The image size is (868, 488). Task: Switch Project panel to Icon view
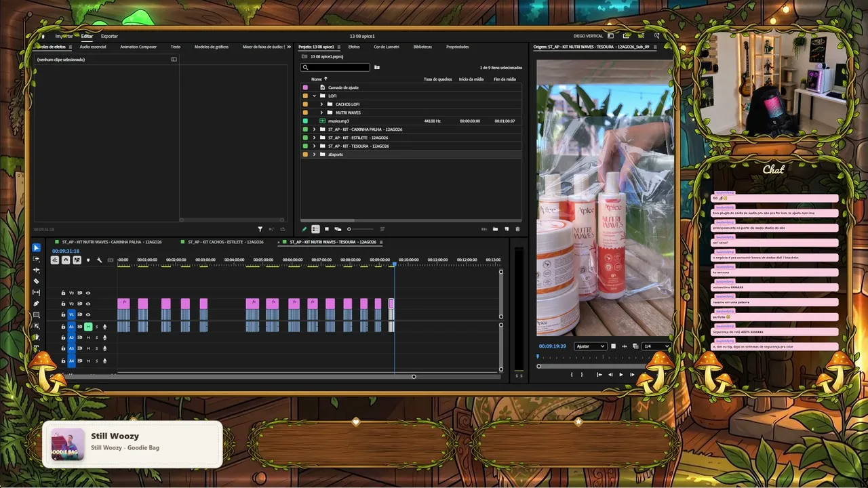click(x=327, y=229)
